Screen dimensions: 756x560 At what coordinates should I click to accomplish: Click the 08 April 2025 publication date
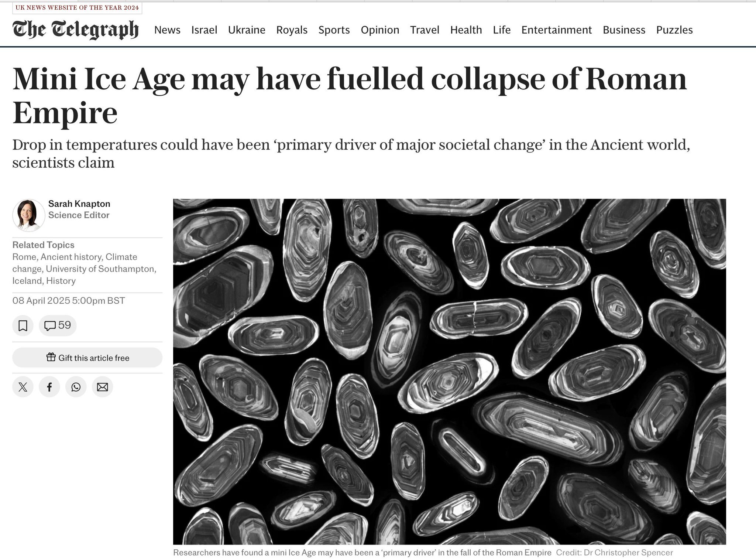click(69, 300)
